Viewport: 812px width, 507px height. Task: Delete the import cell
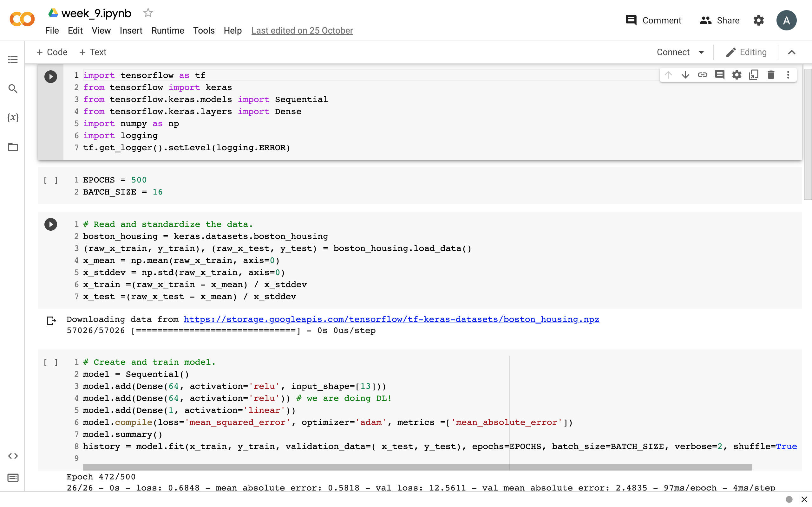(771, 75)
